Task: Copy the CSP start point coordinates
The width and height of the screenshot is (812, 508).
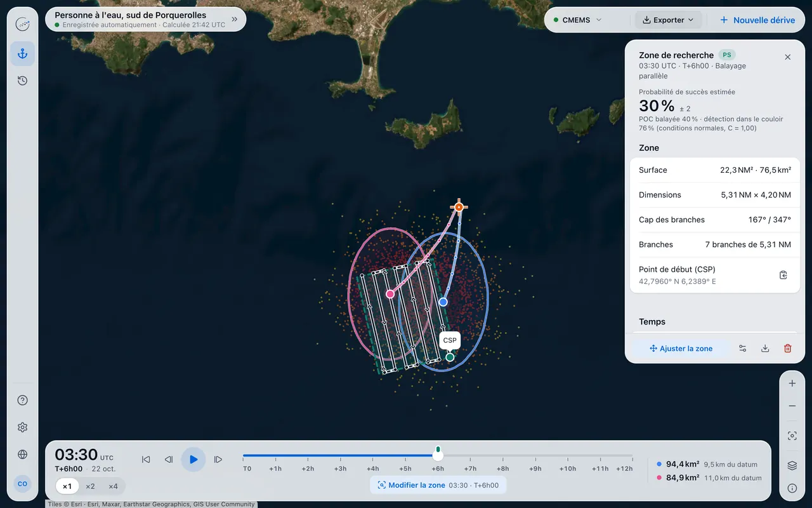Action: (x=783, y=275)
